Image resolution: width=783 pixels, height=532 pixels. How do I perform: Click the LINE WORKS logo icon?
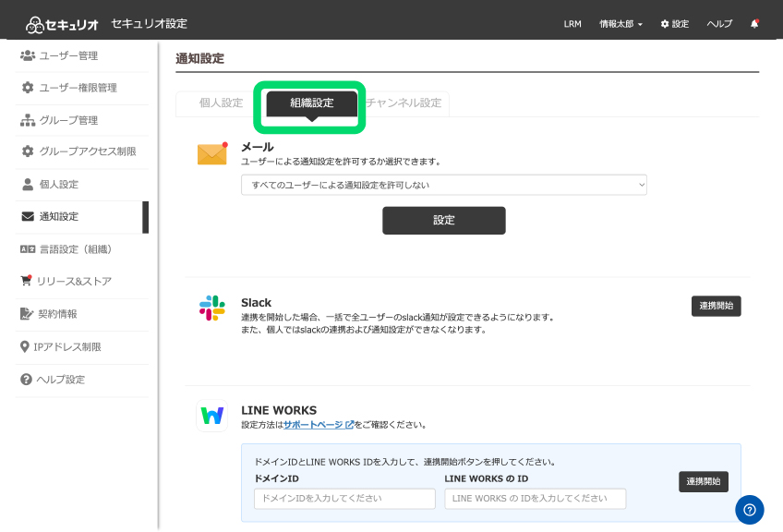(211, 417)
